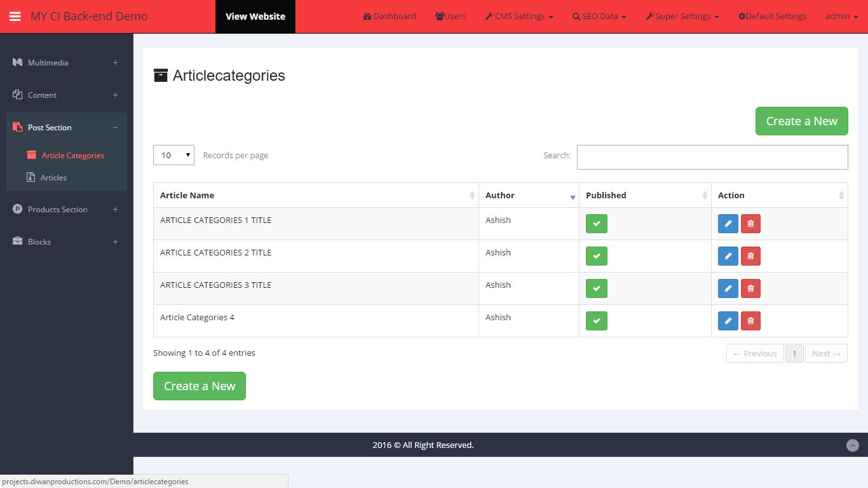Select the Article Categories icon in sidebar

coord(32,155)
